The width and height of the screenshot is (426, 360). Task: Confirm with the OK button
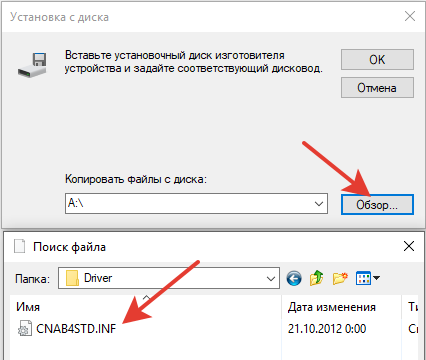377,60
